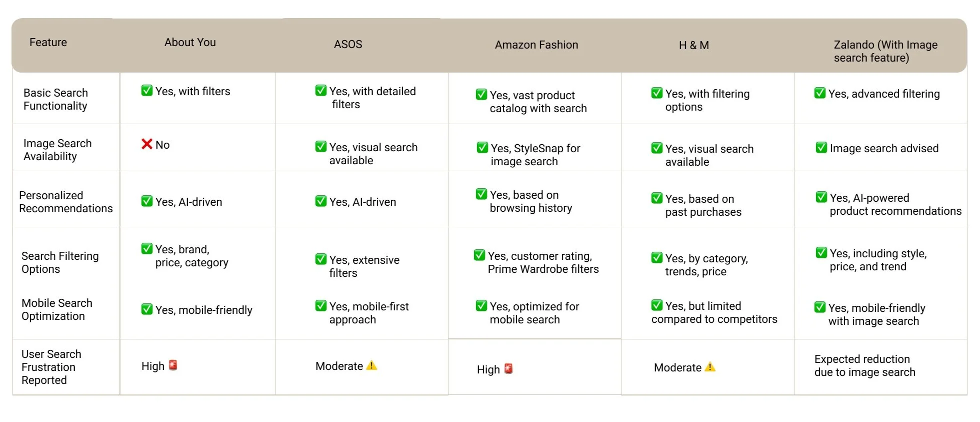Click the yellow warning icon next to ASOS Moderate
Image resolution: width=980 pixels, height=422 pixels.
[371, 365]
